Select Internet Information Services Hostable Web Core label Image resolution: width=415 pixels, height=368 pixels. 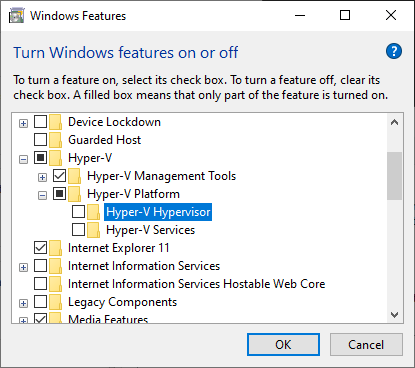(197, 284)
